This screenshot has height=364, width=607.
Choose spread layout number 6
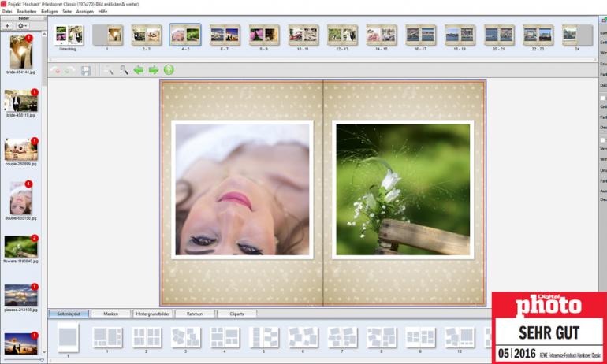pyautogui.click(x=303, y=337)
